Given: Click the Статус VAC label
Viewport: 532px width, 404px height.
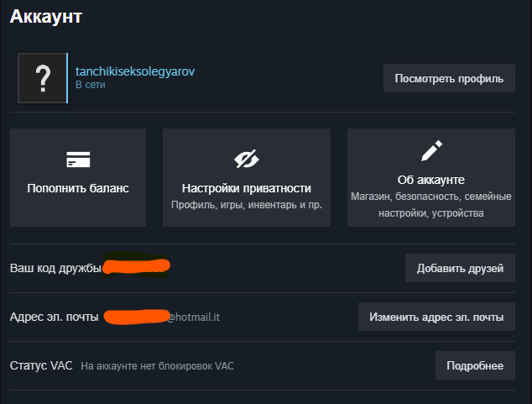Looking at the screenshot, I should [41, 365].
